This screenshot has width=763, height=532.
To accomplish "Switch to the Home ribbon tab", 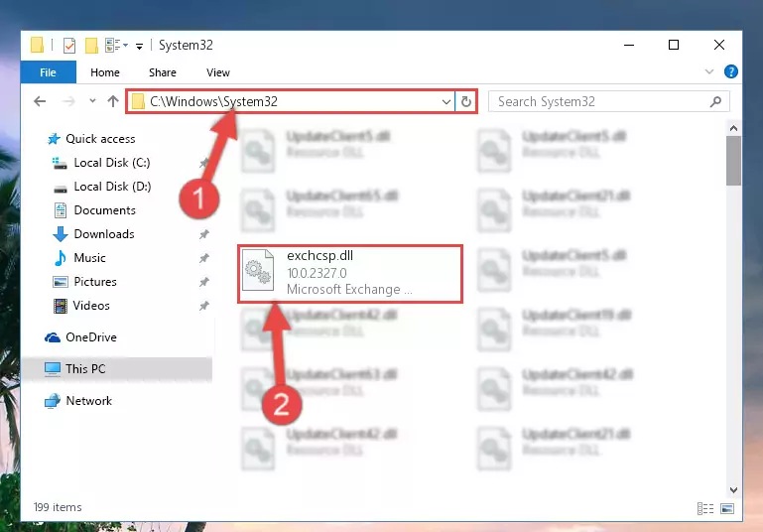I will [104, 72].
